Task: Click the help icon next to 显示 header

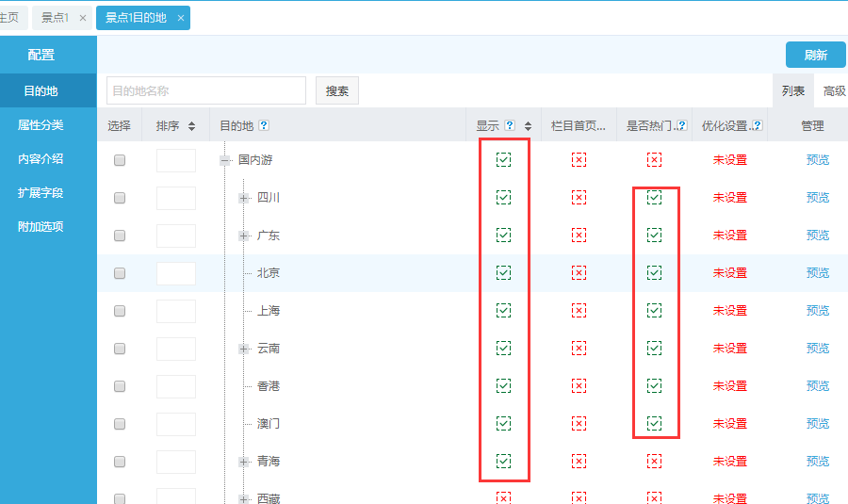Action: [x=510, y=126]
